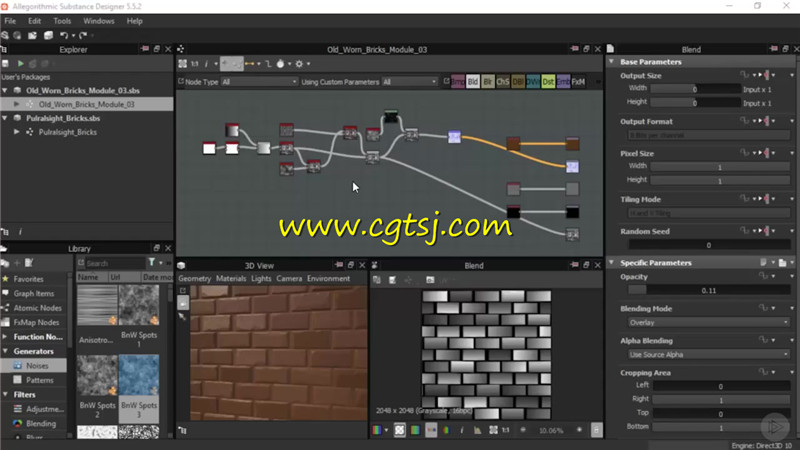Screen dimensions: 800x450
Task: Click the undo arrow in main toolbar
Action: [64, 35]
